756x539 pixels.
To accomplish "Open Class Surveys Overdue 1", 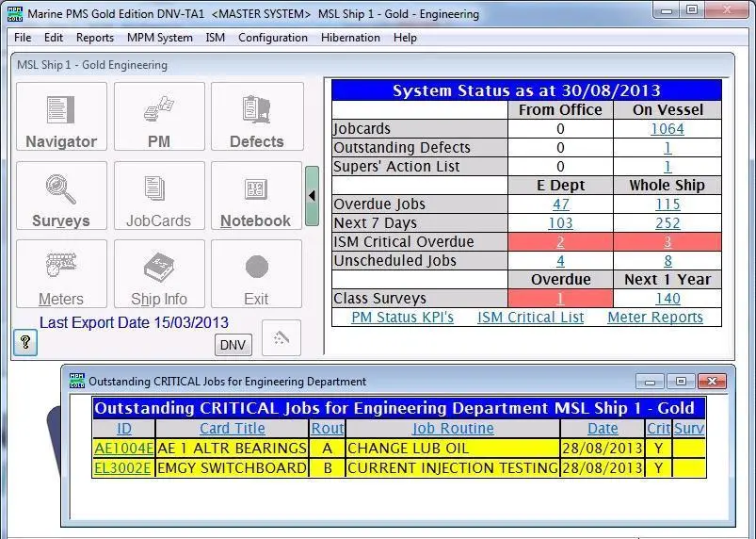I will pos(560,298).
